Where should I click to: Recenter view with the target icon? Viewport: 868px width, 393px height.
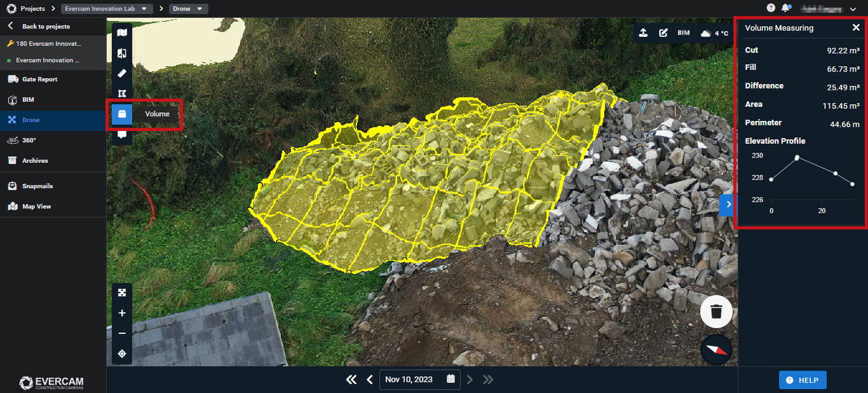point(122,354)
